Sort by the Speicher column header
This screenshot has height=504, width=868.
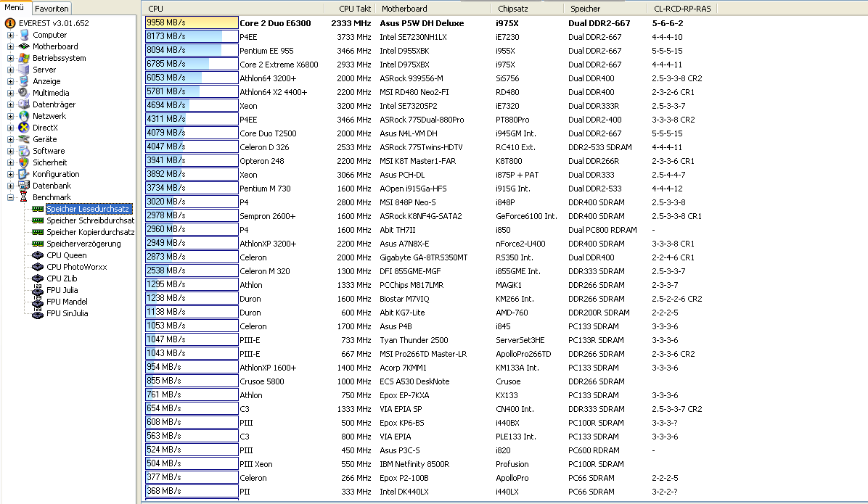tap(605, 8)
